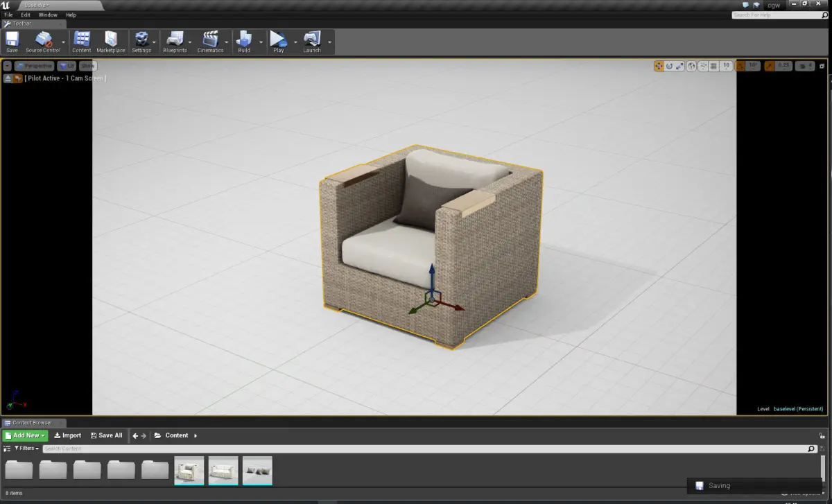The width and height of the screenshot is (832, 504).
Task: Toggle grid snapping in viewport
Action: (x=713, y=66)
